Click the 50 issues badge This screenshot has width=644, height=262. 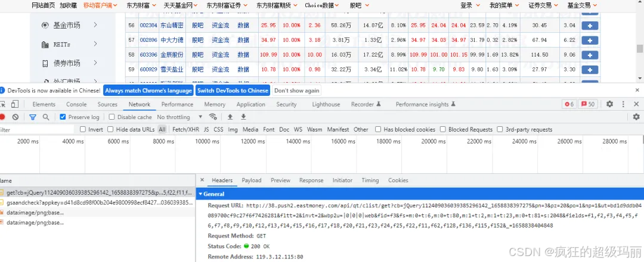(x=588, y=104)
